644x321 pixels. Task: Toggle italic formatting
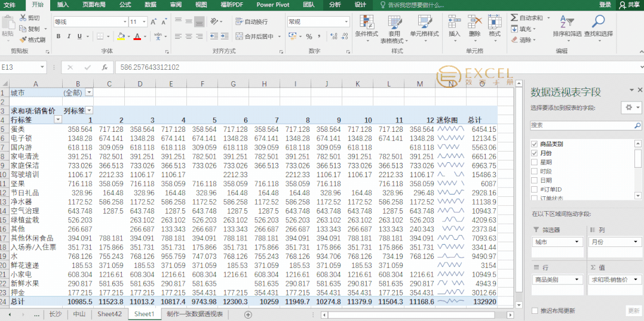click(69, 36)
